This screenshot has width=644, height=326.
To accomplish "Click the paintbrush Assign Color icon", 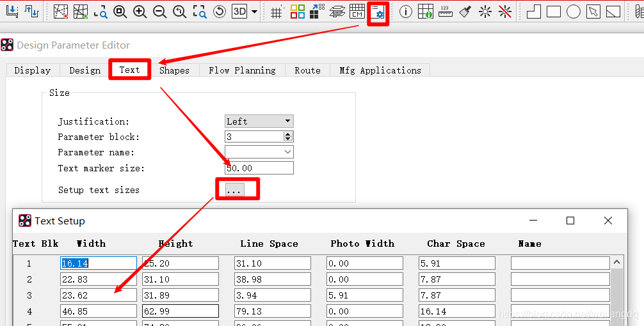I will [465, 12].
